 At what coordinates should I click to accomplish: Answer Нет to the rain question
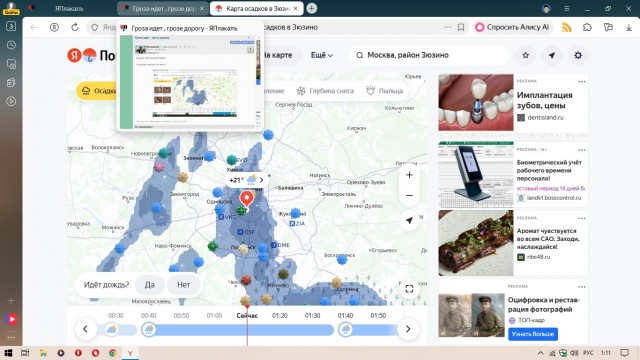click(183, 284)
